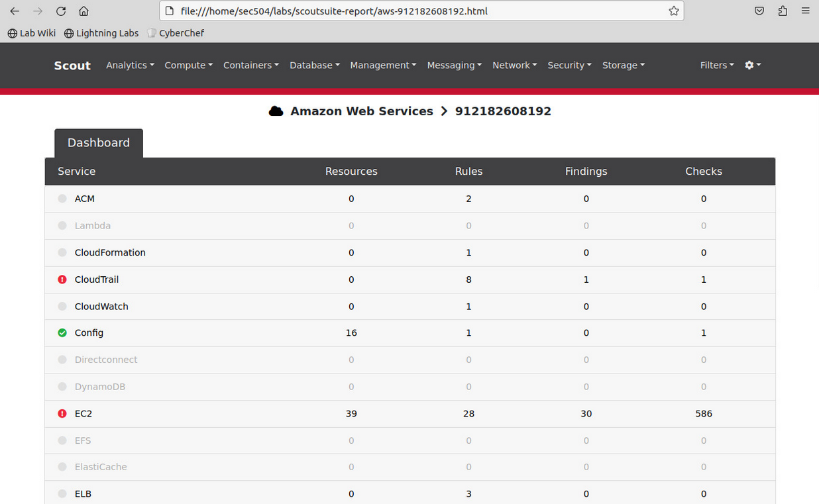Viewport: 819px width, 504px height.
Task: Click EC2 rules value 28
Action: (x=468, y=413)
